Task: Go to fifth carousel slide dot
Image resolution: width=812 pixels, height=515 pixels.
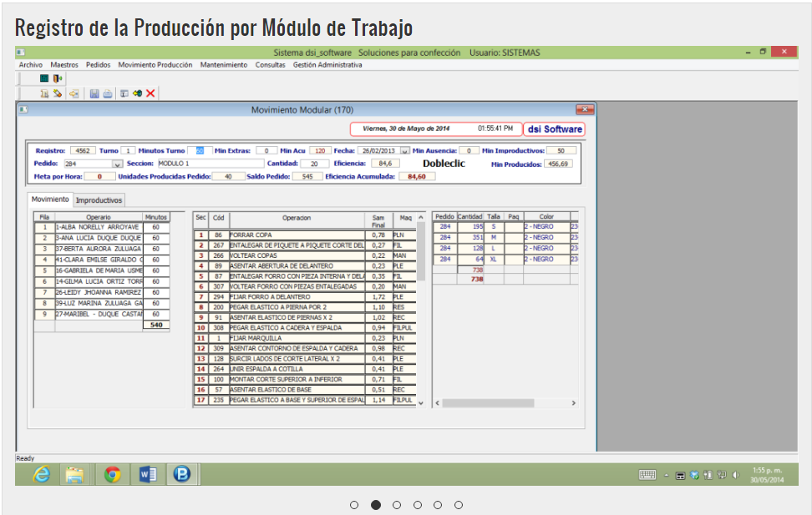Action: (438, 505)
